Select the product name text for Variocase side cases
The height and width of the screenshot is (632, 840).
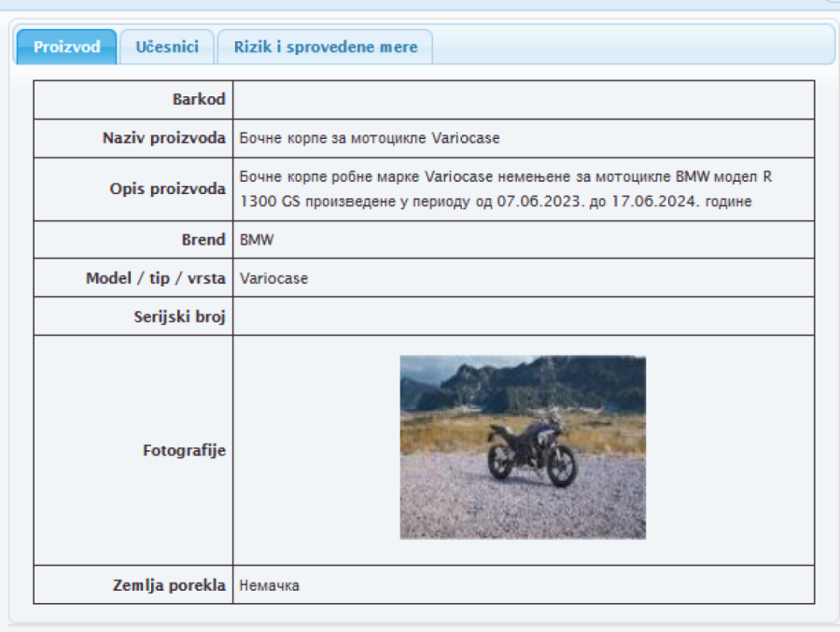pos(370,138)
